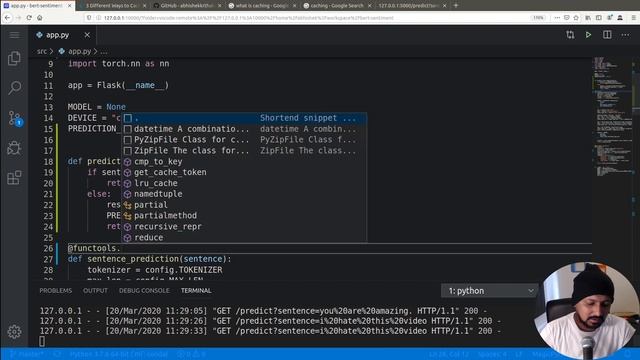Switch to the PROBLEMS panel tab
This screenshot has width=640, height=360.
pyautogui.click(x=56, y=291)
